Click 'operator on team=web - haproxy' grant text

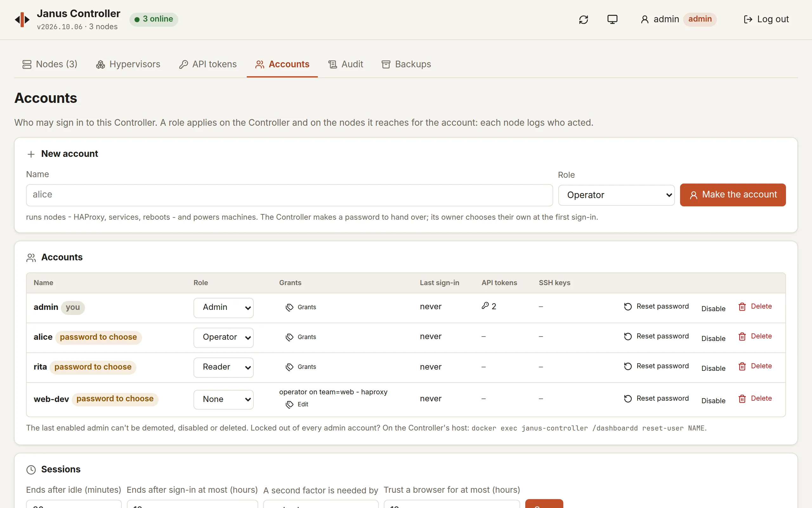(333, 392)
